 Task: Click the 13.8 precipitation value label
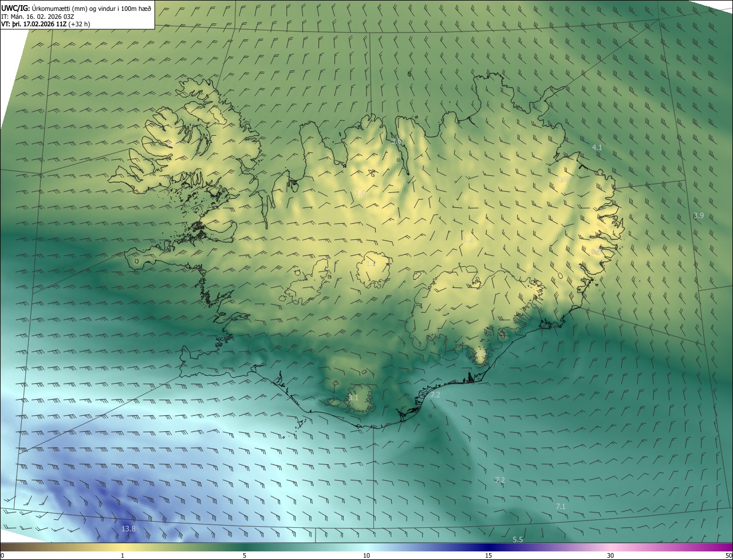pyautogui.click(x=129, y=529)
